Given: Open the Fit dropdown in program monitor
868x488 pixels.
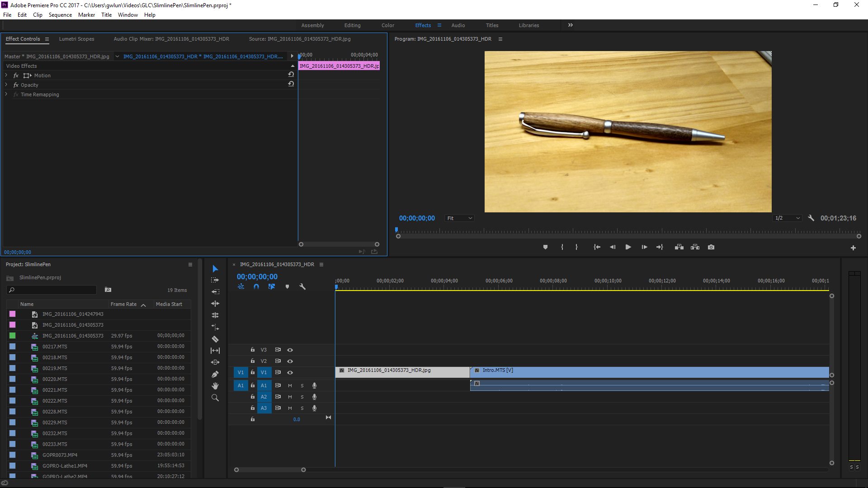Looking at the screenshot, I should click(460, 218).
